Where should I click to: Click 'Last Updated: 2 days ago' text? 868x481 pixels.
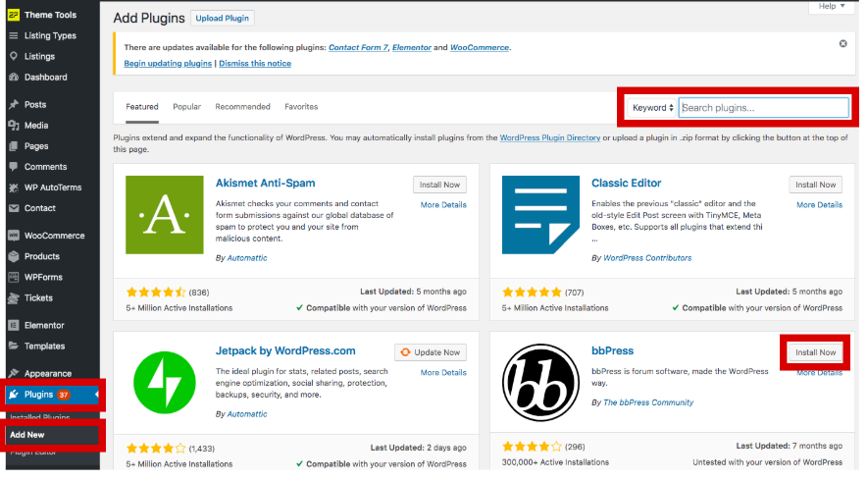418,448
